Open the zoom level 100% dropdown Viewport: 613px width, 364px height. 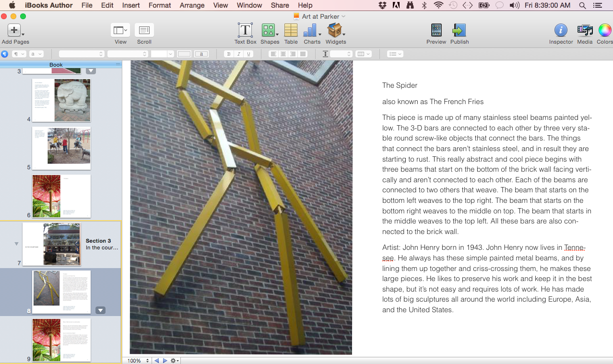(x=138, y=361)
